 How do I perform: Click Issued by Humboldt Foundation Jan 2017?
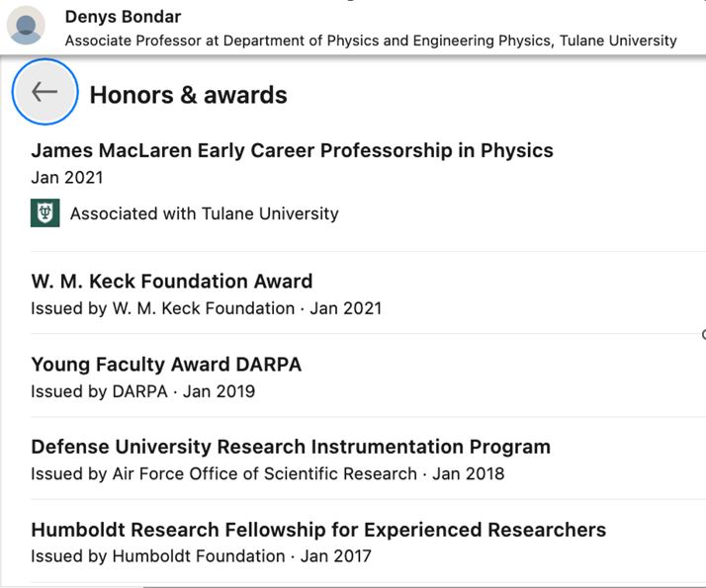coord(201,556)
